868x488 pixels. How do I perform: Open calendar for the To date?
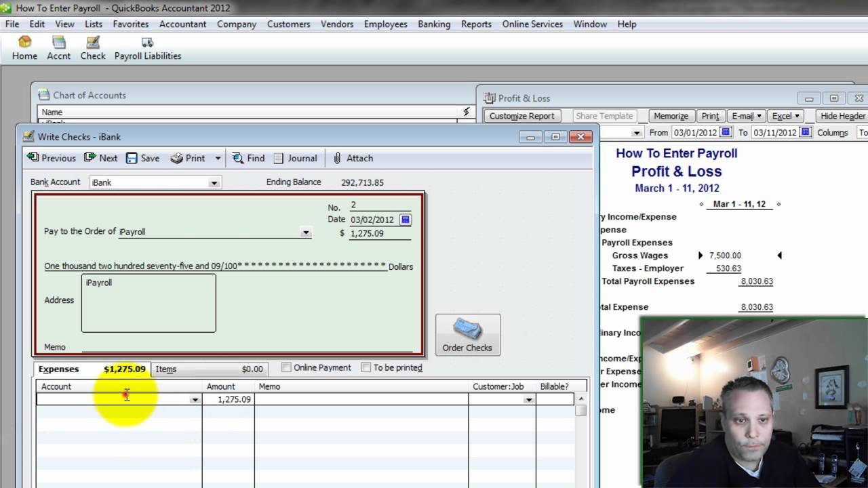(x=805, y=132)
